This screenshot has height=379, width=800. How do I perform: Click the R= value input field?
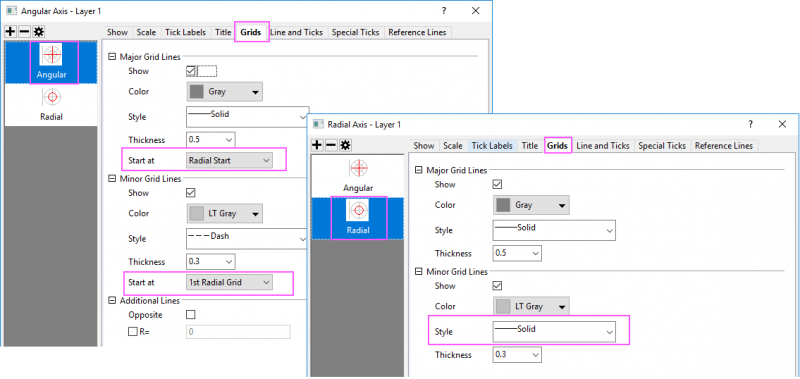coord(238,332)
